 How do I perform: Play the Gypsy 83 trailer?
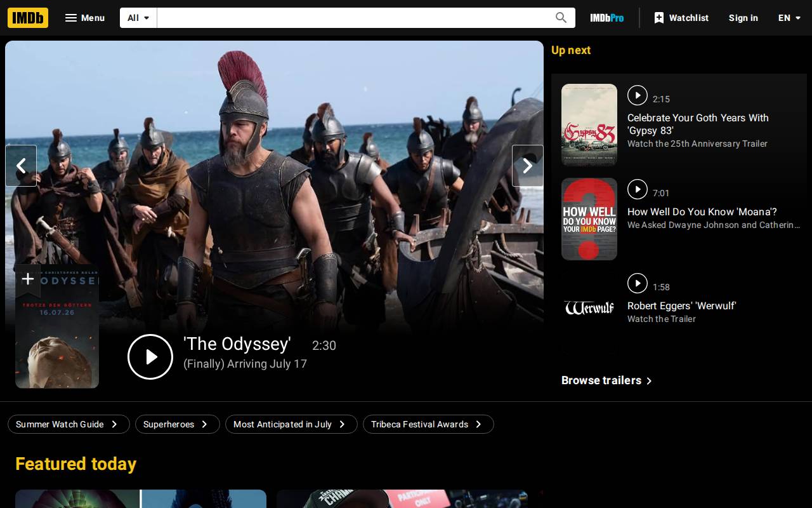point(638,95)
